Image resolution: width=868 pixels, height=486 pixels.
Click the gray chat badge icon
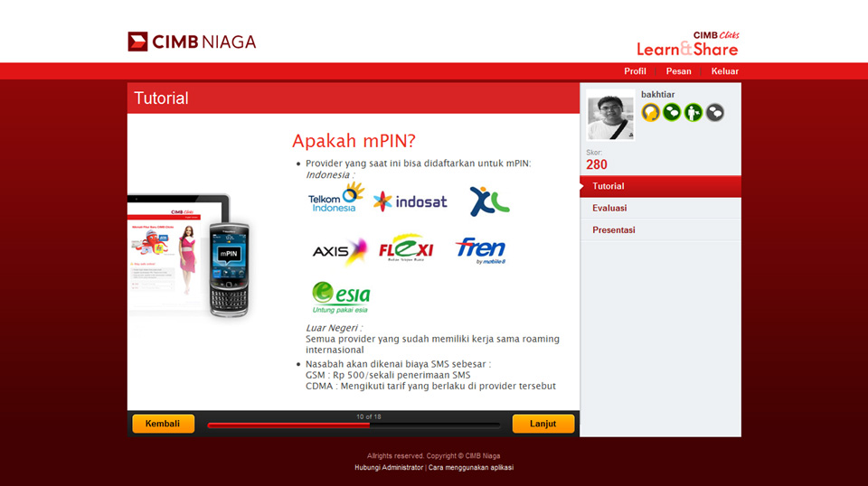[714, 112]
